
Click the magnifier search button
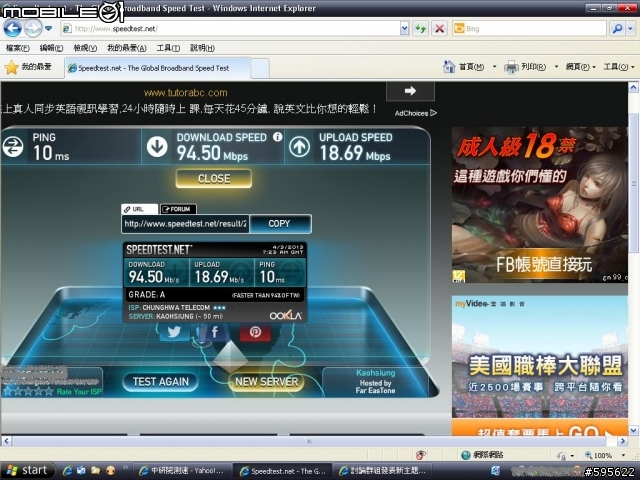[x=617, y=29]
